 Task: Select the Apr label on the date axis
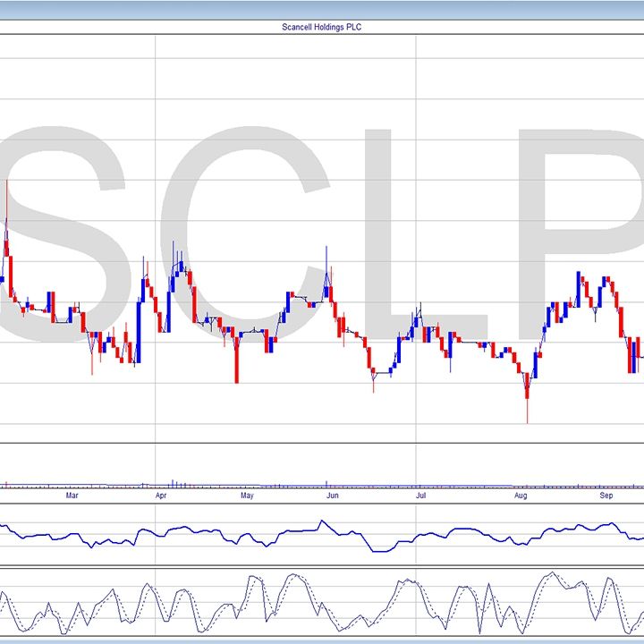161,495
